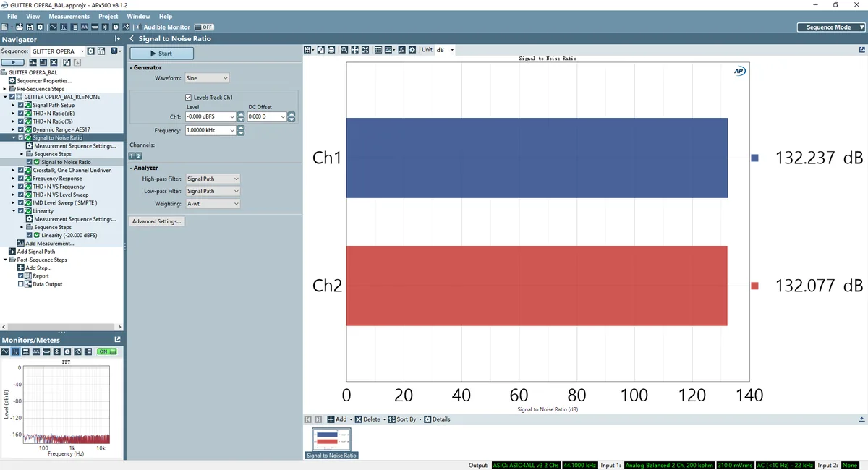Click the delete X icon in Navigator toolbar
868x470 pixels.
(54, 62)
